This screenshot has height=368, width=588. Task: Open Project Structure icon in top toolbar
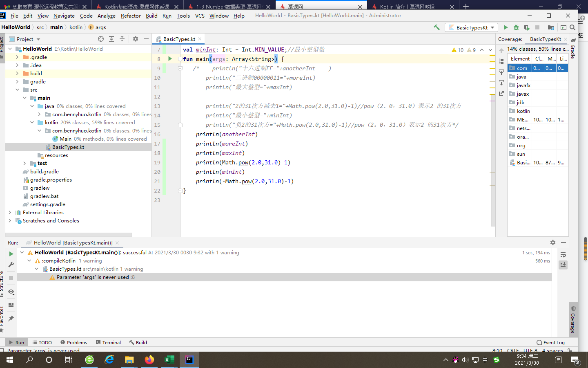pyautogui.click(x=551, y=27)
